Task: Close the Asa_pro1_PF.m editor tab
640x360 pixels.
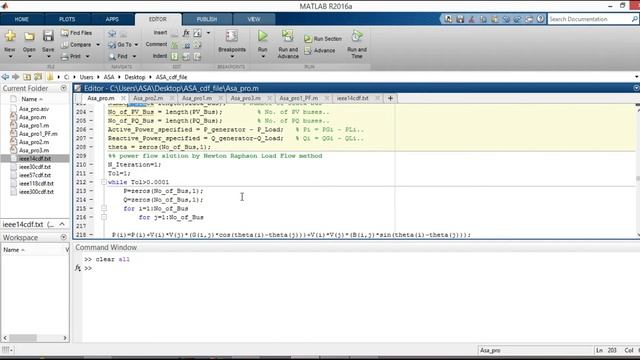Action: click(x=327, y=98)
